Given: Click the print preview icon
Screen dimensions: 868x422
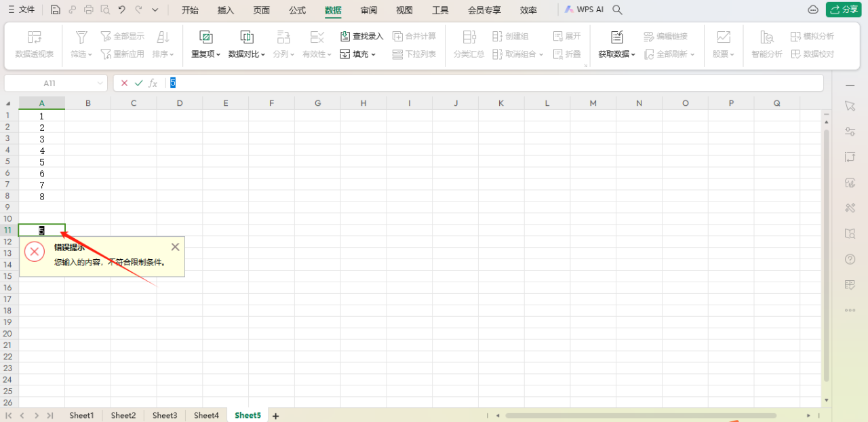Looking at the screenshot, I should coord(104,9).
